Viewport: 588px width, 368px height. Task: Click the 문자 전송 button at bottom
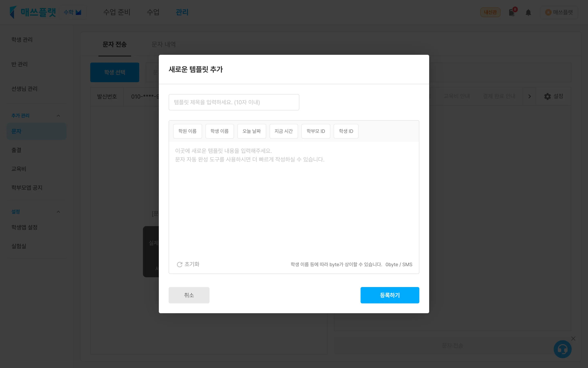pos(452,345)
